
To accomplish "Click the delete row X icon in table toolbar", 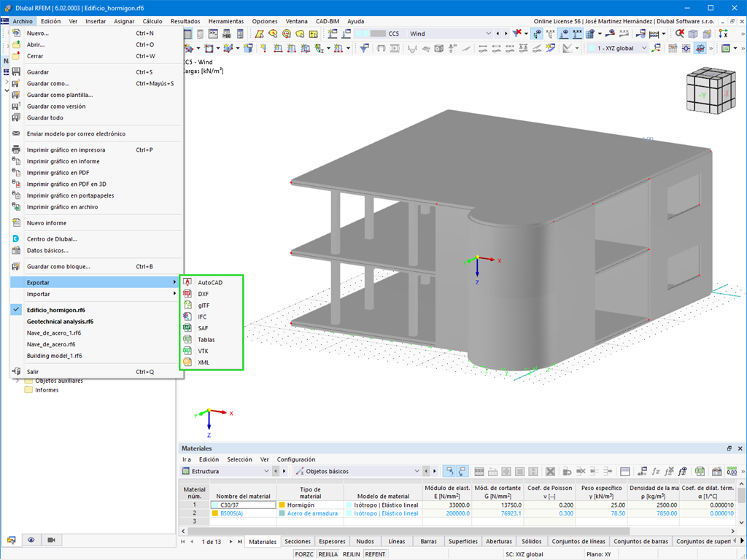I will pyautogui.click(x=550, y=472).
